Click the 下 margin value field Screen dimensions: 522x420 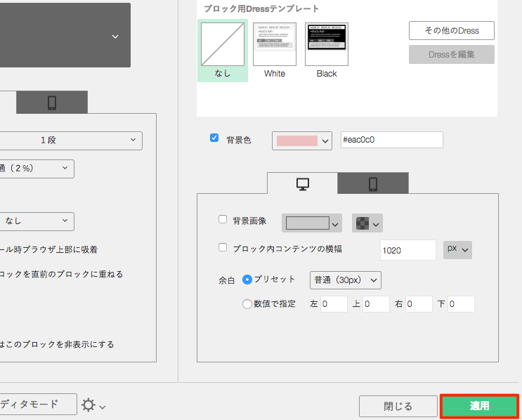(461, 304)
